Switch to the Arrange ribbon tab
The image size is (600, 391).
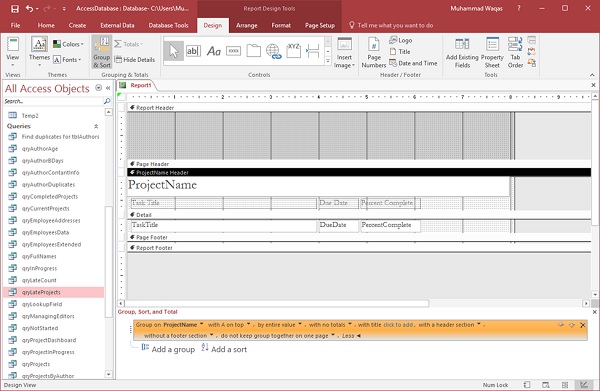246,25
